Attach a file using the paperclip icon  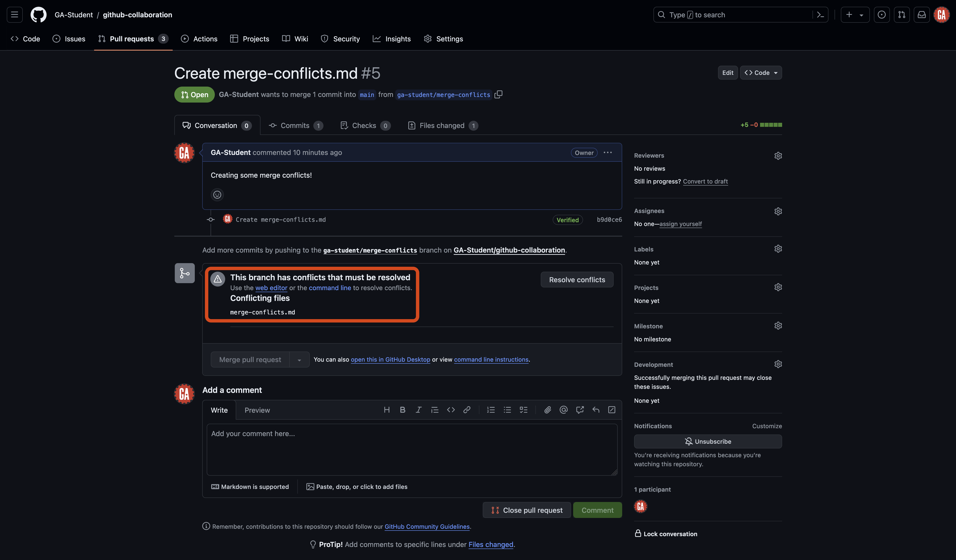tap(548, 410)
